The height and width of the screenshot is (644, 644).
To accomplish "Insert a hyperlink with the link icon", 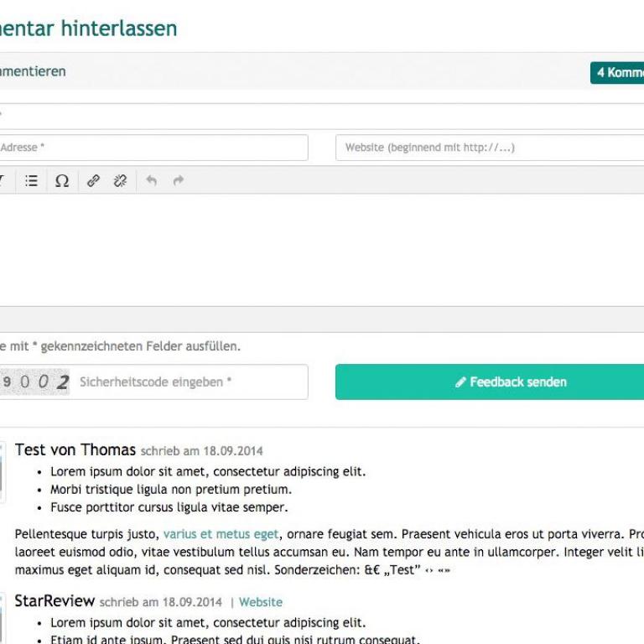I will pos(93,180).
